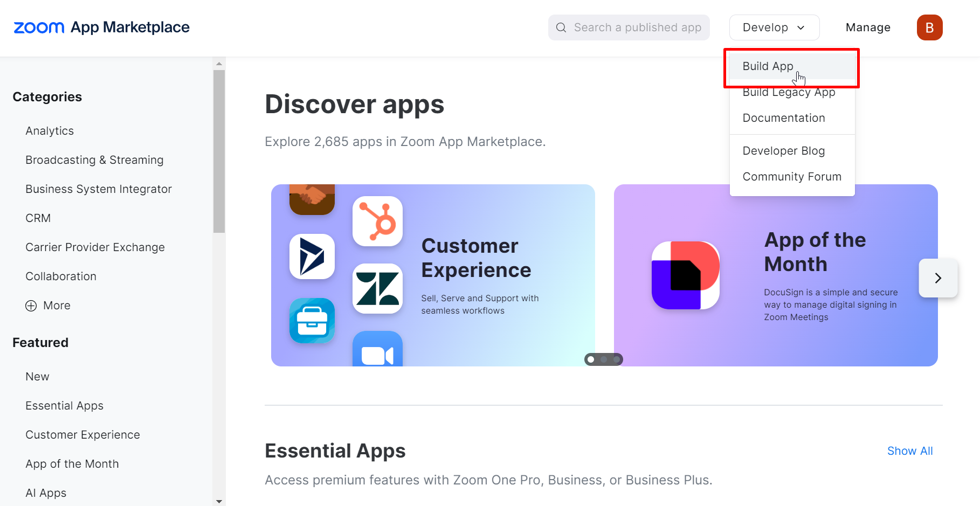This screenshot has width=980, height=506.
Task: Open the Manage link in header
Action: (867, 27)
